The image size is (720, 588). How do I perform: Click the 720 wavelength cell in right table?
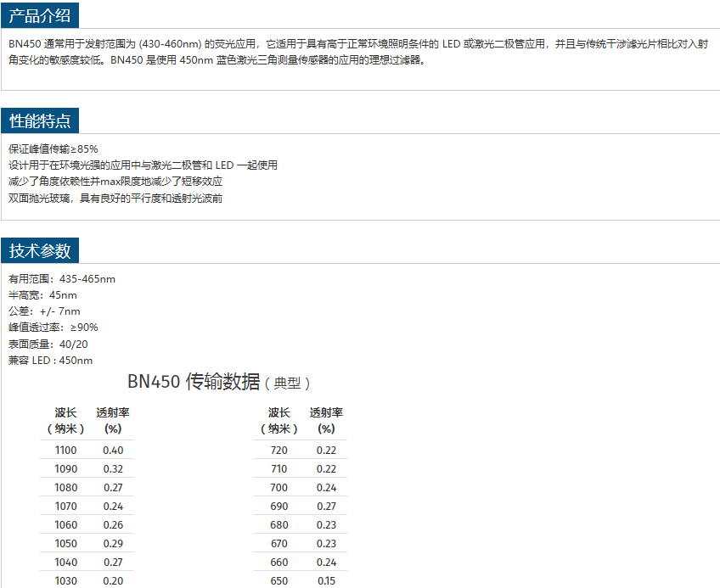pyautogui.click(x=278, y=451)
